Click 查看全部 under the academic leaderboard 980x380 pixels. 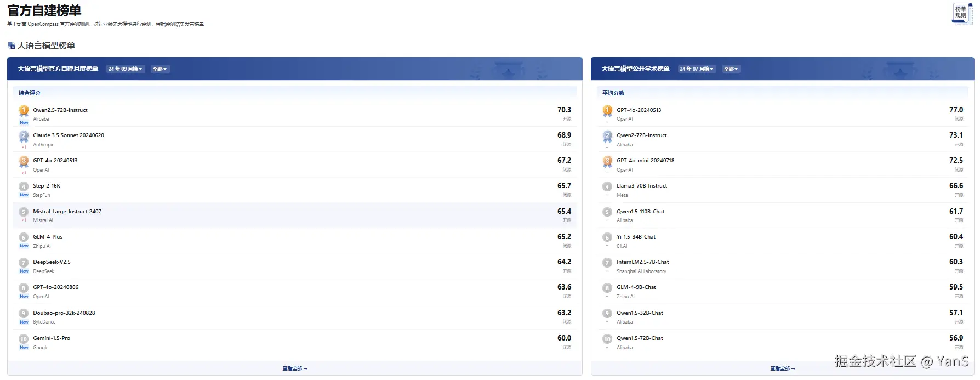tap(783, 368)
